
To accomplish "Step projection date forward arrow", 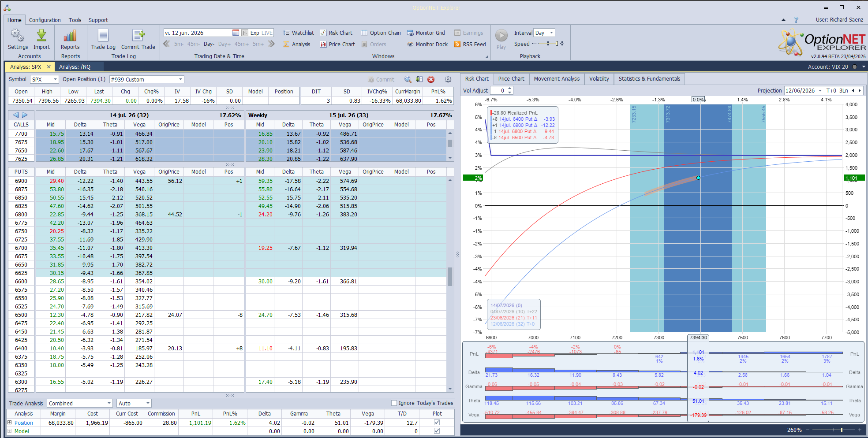I will click(x=859, y=90).
